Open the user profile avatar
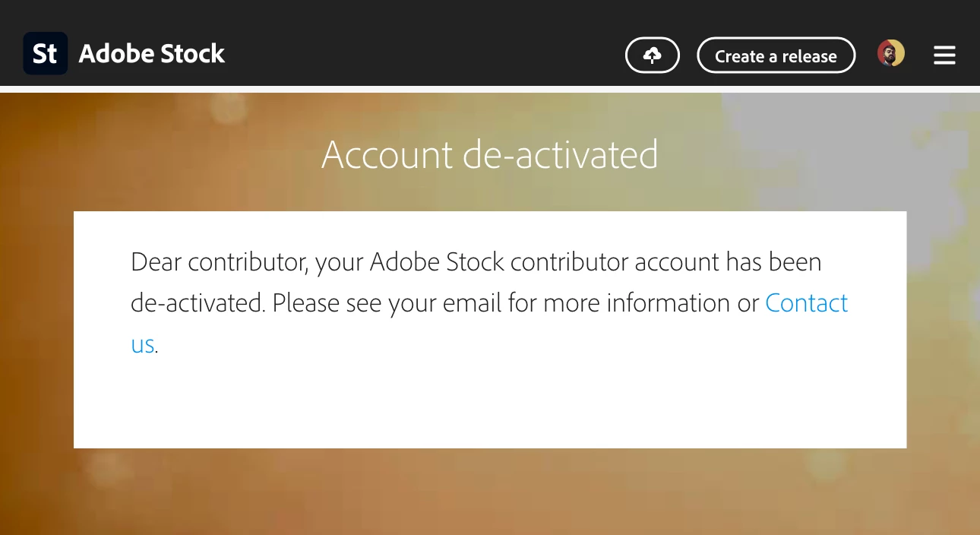Viewport: 980px width, 535px height. click(890, 53)
